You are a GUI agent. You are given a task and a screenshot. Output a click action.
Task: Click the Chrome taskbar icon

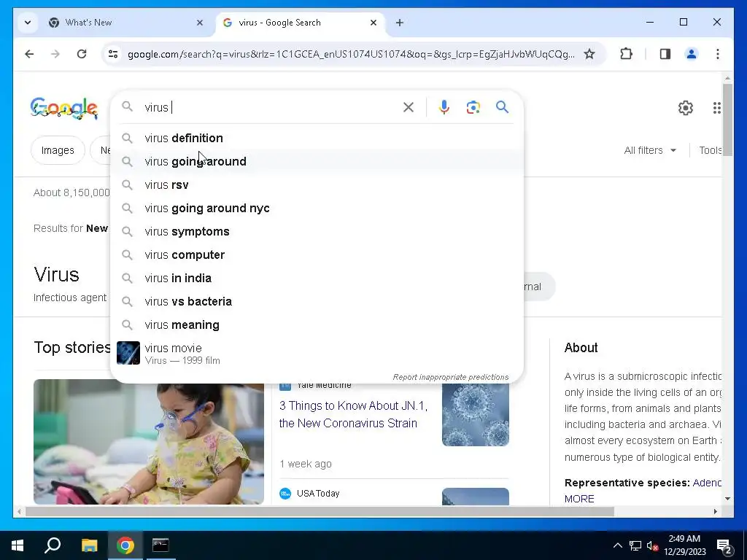click(x=125, y=545)
